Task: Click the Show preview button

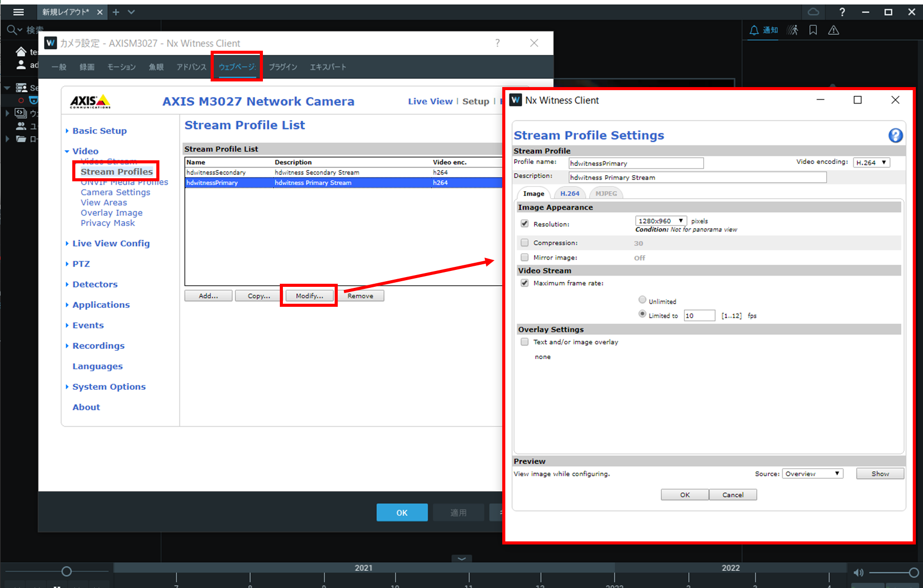Action: 880,474
